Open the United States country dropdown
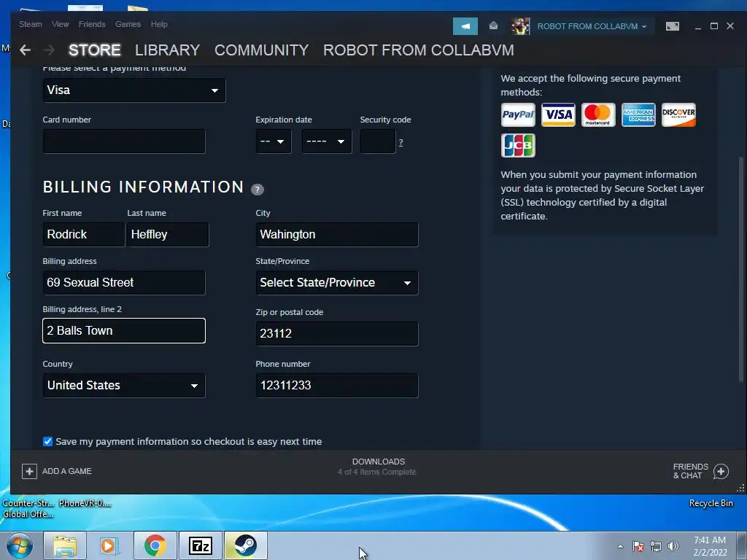This screenshot has width=747, height=560. click(x=124, y=385)
